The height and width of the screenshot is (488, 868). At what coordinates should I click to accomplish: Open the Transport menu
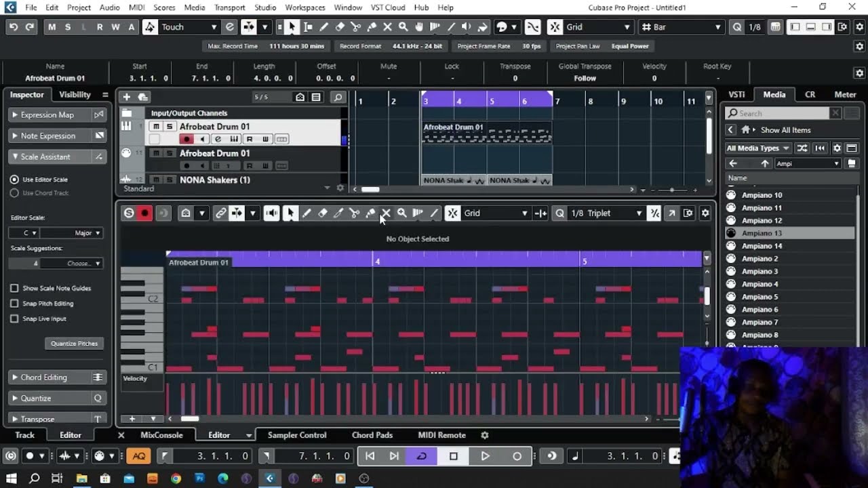(229, 7)
